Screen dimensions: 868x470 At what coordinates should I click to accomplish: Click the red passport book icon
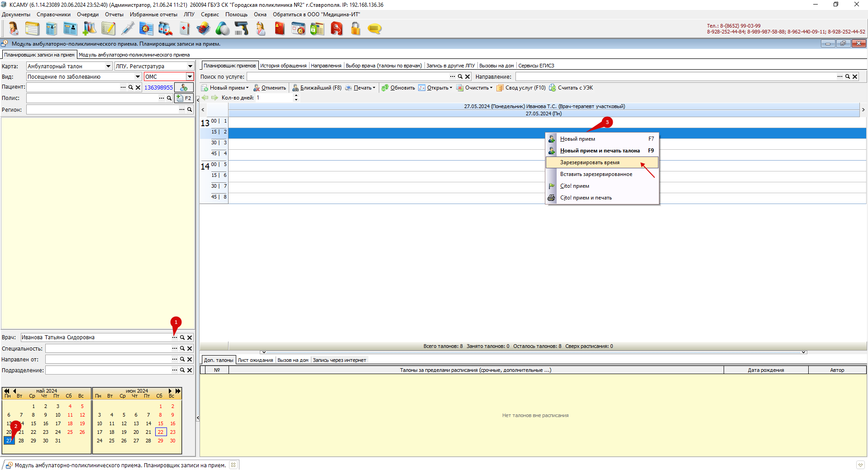click(279, 29)
